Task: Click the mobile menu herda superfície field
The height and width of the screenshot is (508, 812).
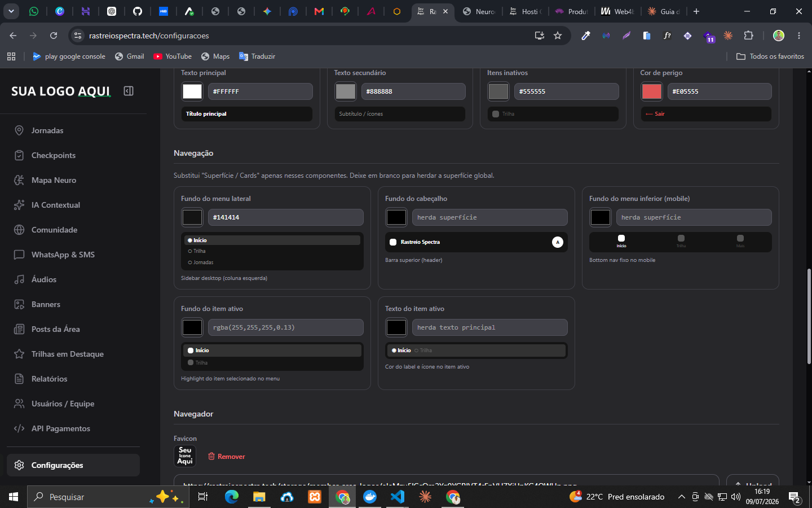Action: pos(694,217)
